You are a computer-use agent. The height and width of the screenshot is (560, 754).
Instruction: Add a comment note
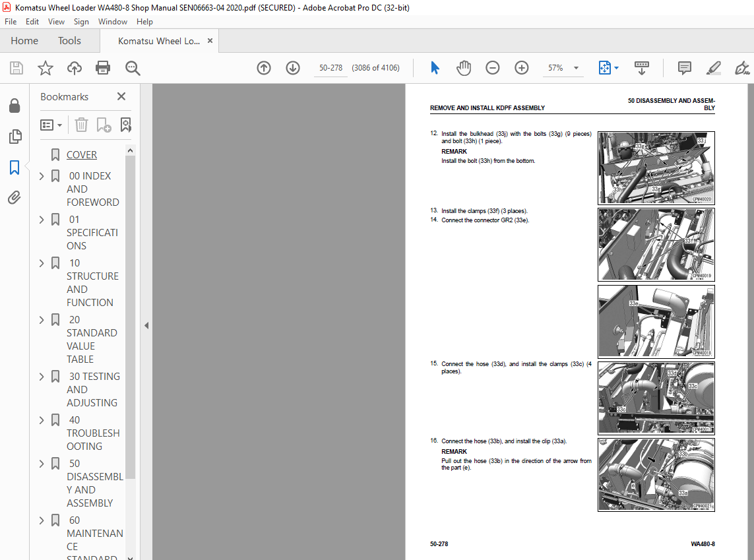[684, 68]
